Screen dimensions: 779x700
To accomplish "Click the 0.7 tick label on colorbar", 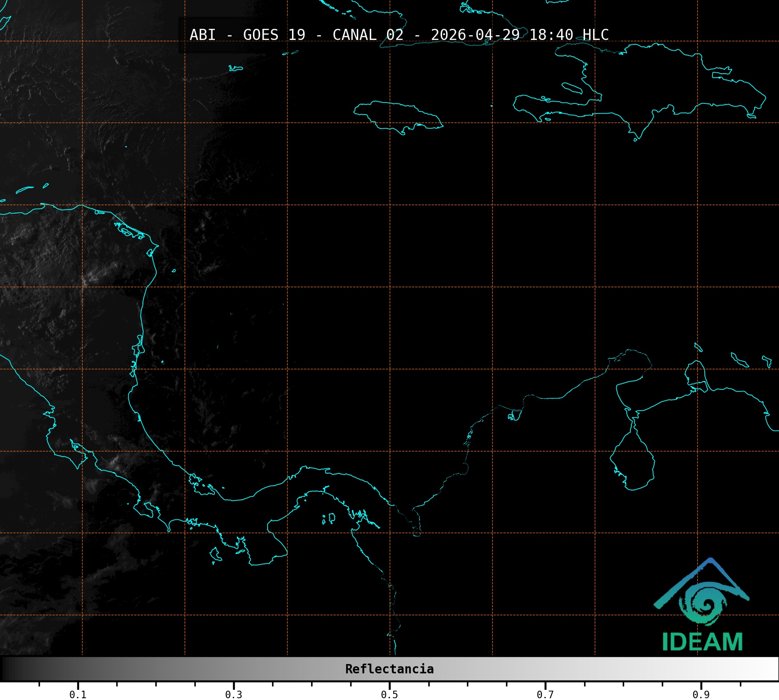I will point(545,694).
